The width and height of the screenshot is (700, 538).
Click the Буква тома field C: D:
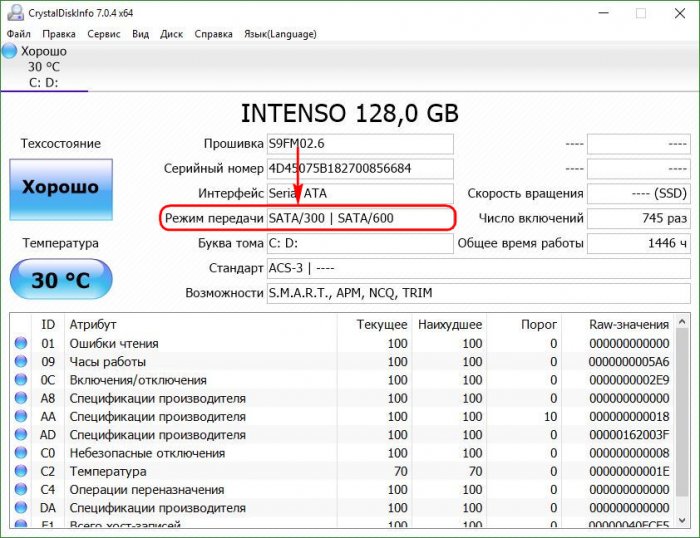360,243
